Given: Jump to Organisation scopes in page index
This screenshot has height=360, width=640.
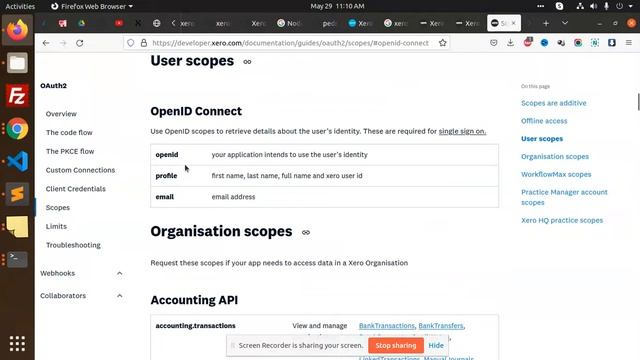Looking at the screenshot, I should click(555, 157).
